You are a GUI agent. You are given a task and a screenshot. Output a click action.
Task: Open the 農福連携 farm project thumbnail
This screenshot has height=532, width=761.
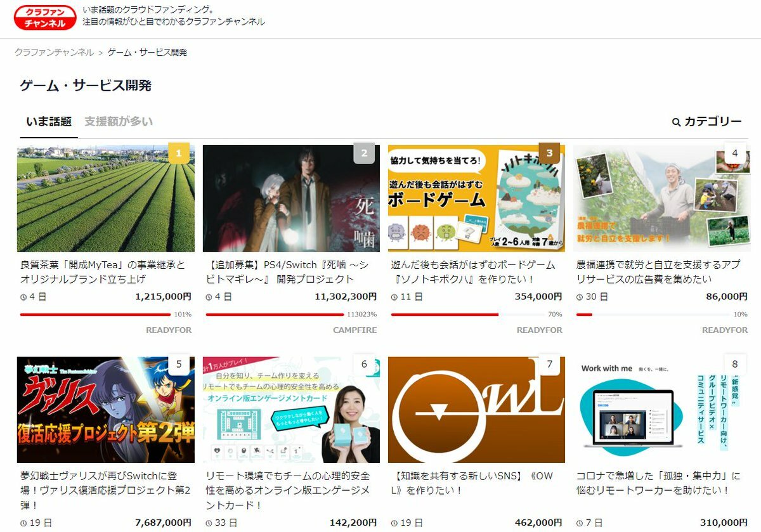pyautogui.click(x=661, y=198)
